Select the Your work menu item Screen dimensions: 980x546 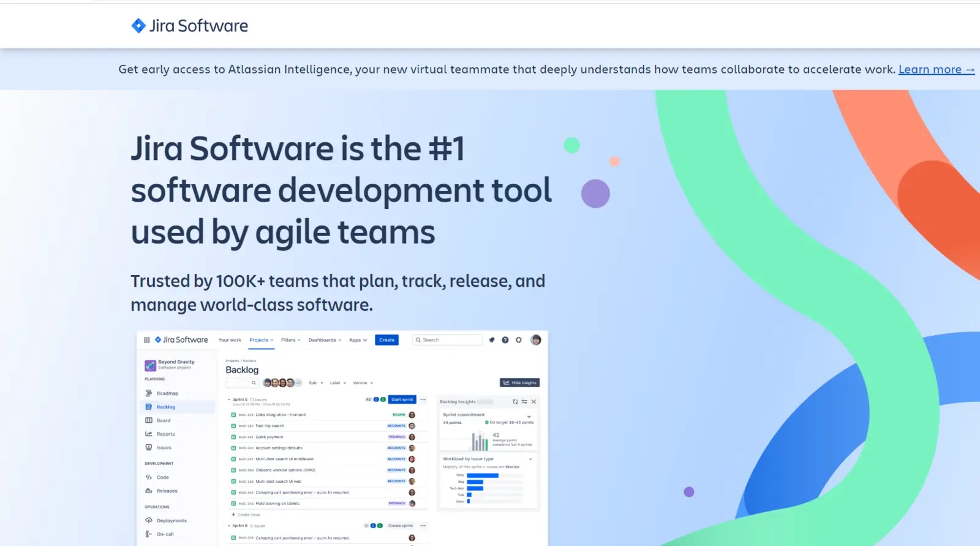230,340
